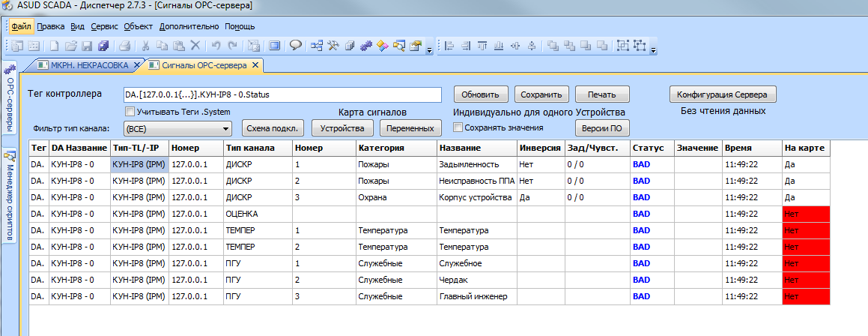Click the Конфигурация Сервера button
Viewport: 868px width, 336px height.
click(x=723, y=94)
